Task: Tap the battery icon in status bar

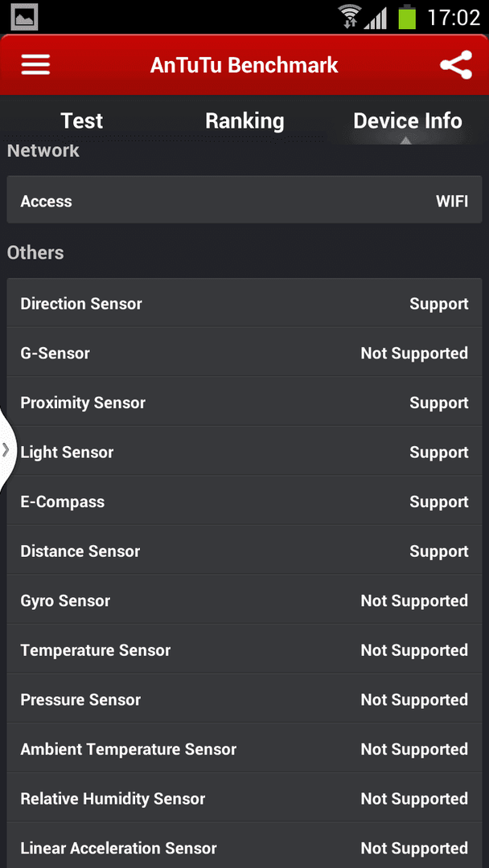Action: 407,17
